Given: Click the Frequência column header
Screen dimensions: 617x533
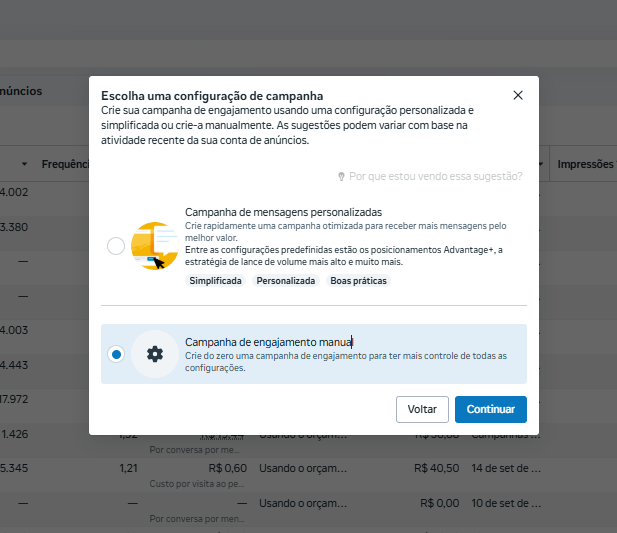Looking at the screenshot, I should (x=65, y=164).
